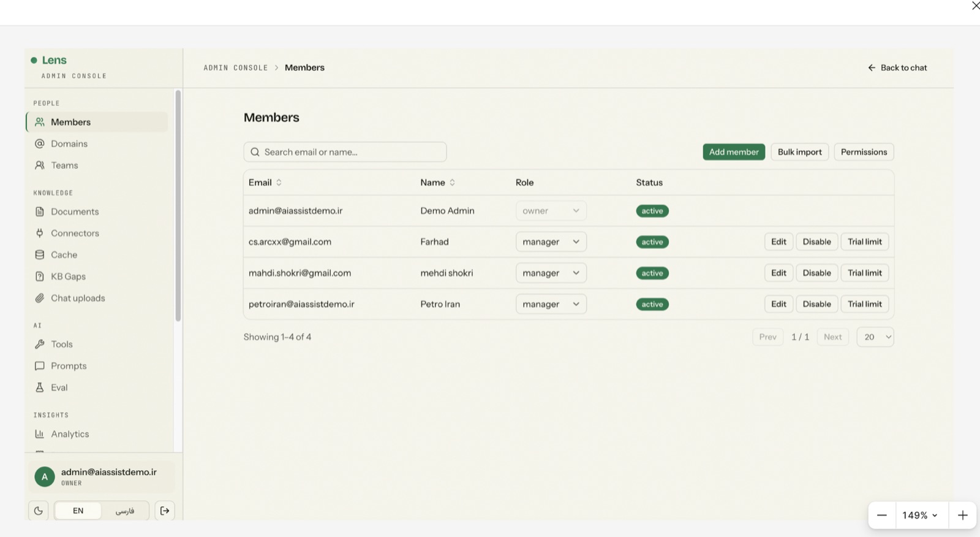The height and width of the screenshot is (537, 980).
Task: Click Disable for Farhad
Action: 816,242
